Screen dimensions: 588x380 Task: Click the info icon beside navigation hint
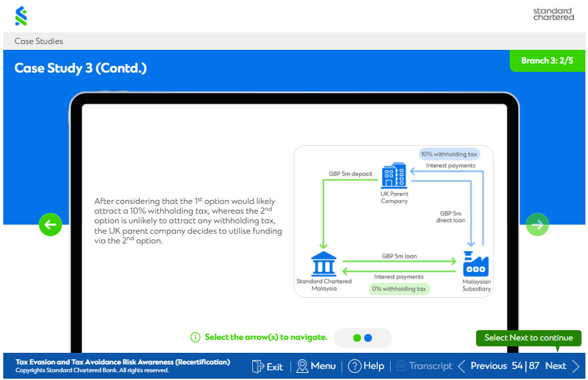[x=195, y=337]
